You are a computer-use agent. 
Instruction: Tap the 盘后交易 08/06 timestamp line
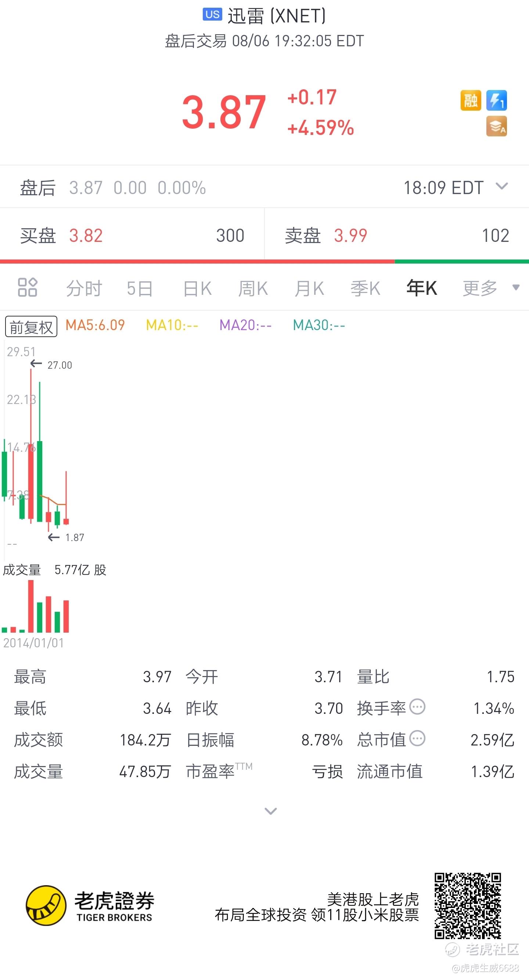coord(264,41)
